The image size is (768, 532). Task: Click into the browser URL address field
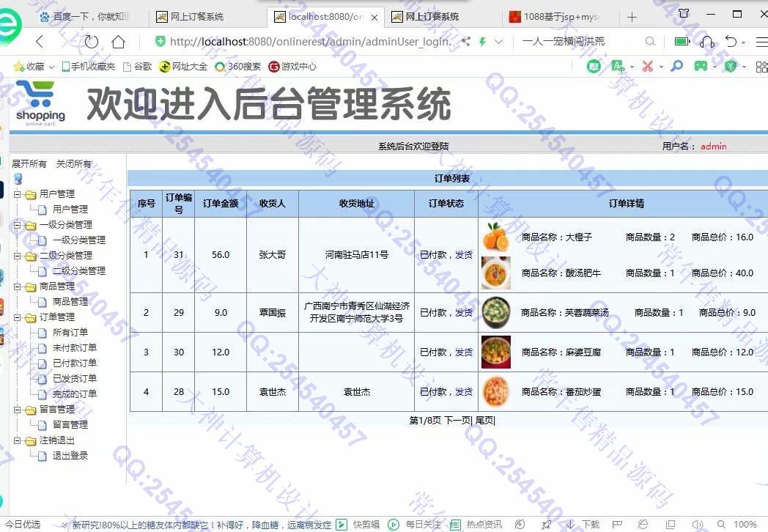click(309, 42)
